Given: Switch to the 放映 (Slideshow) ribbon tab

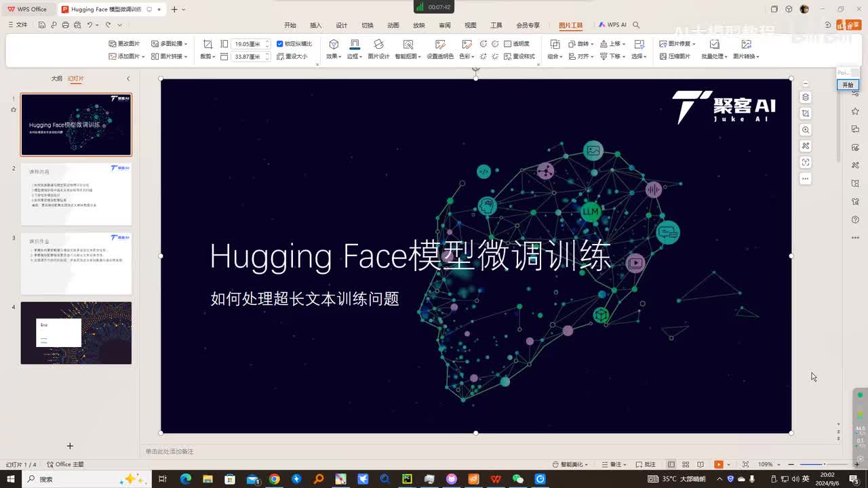Looking at the screenshot, I should (x=419, y=25).
